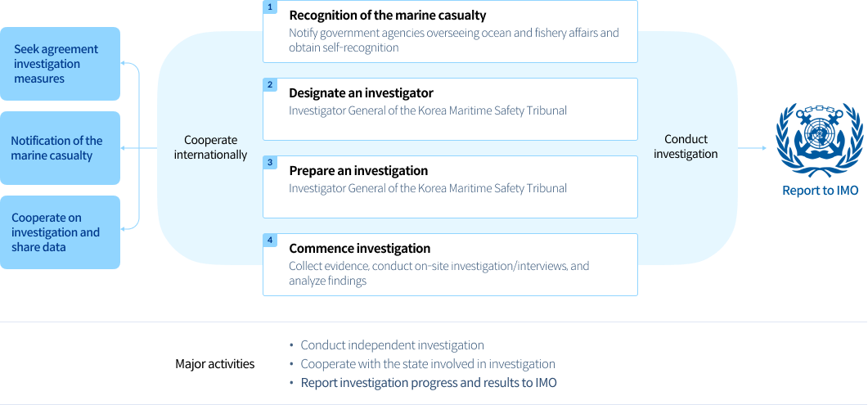Click the Conduct investigation label
This screenshot has width=868, height=405.
click(x=686, y=146)
